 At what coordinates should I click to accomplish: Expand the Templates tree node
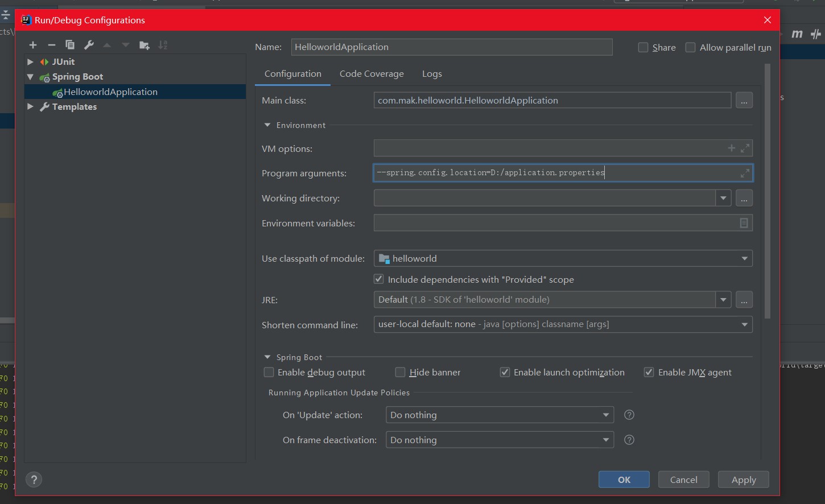point(31,106)
